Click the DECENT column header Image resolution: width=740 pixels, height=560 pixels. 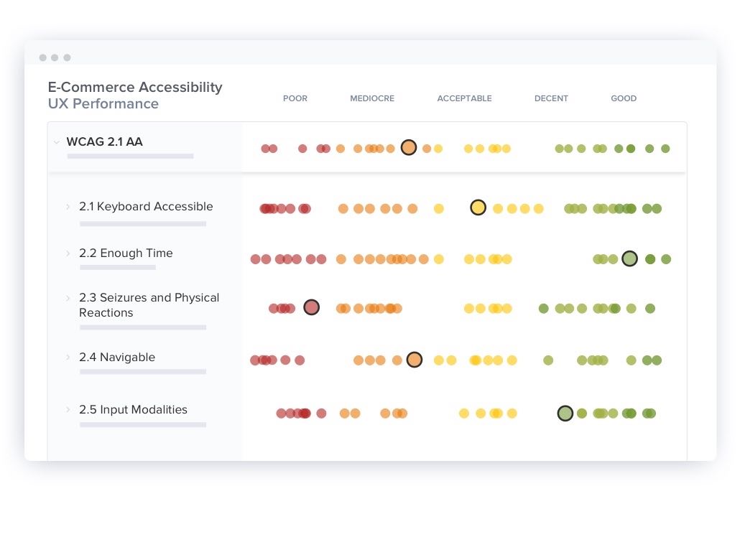coord(551,98)
